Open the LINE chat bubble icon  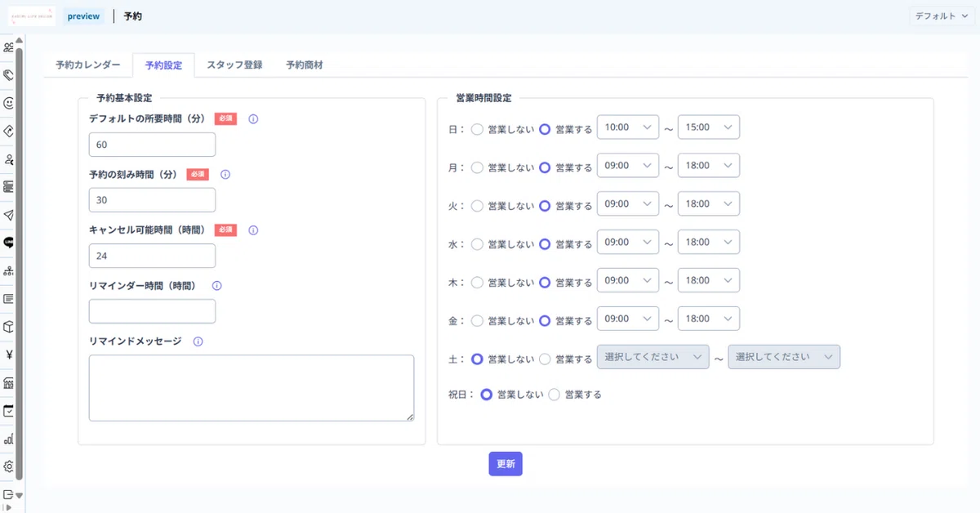click(x=8, y=243)
